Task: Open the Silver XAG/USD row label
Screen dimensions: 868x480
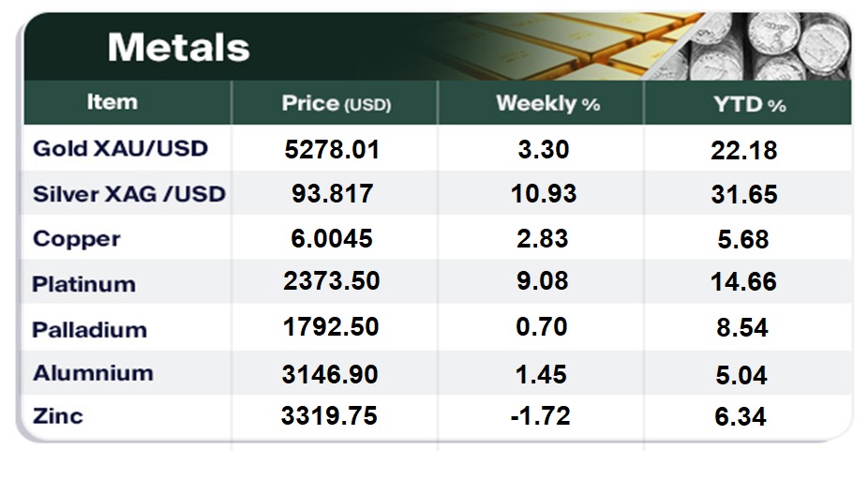Action: [x=129, y=194]
